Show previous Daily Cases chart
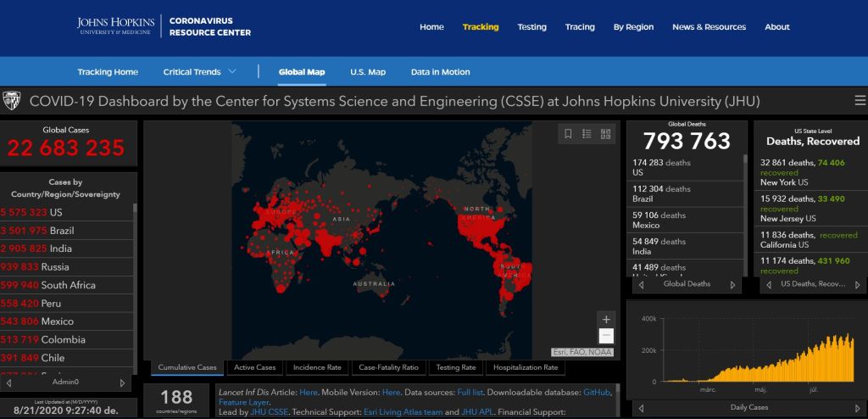Image resolution: width=868 pixels, height=419 pixels. pos(641,408)
